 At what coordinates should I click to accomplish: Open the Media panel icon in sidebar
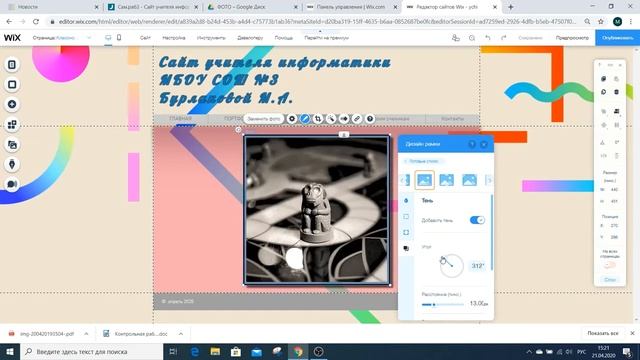click(12, 144)
